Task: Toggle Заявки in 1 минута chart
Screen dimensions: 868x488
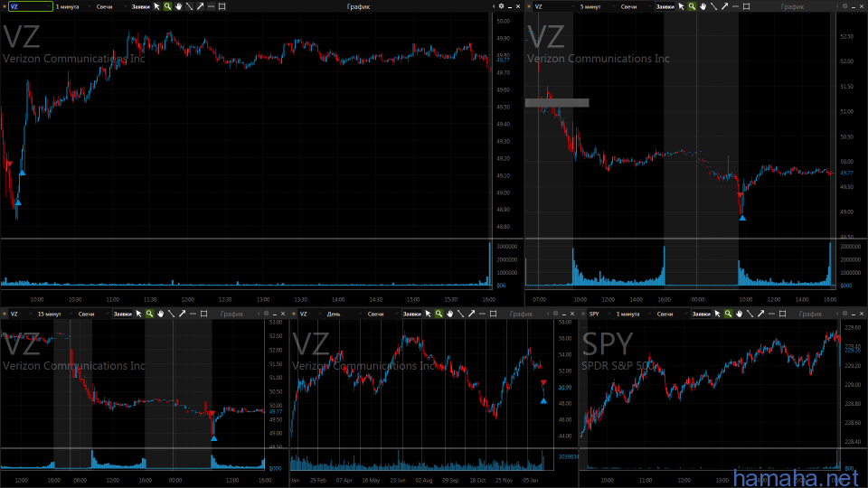Action: click(x=141, y=6)
